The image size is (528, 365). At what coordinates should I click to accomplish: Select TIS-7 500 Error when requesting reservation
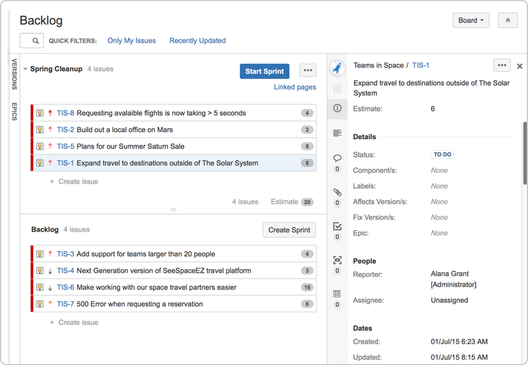174,304
